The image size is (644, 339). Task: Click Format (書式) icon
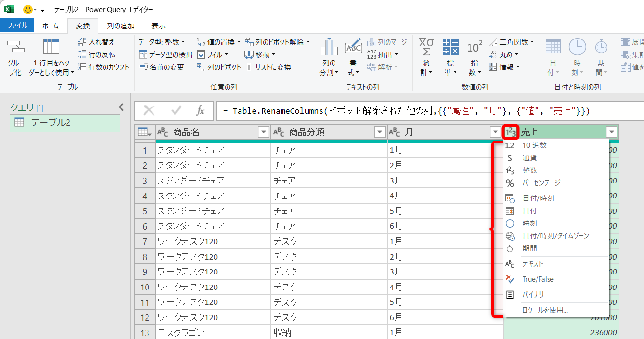pyautogui.click(x=353, y=47)
